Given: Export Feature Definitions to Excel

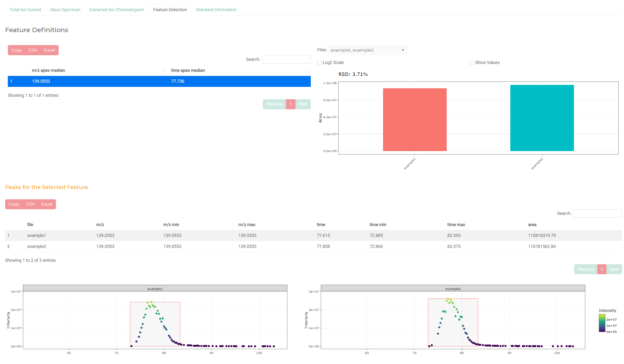Looking at the screenshot, I should 49,50.
